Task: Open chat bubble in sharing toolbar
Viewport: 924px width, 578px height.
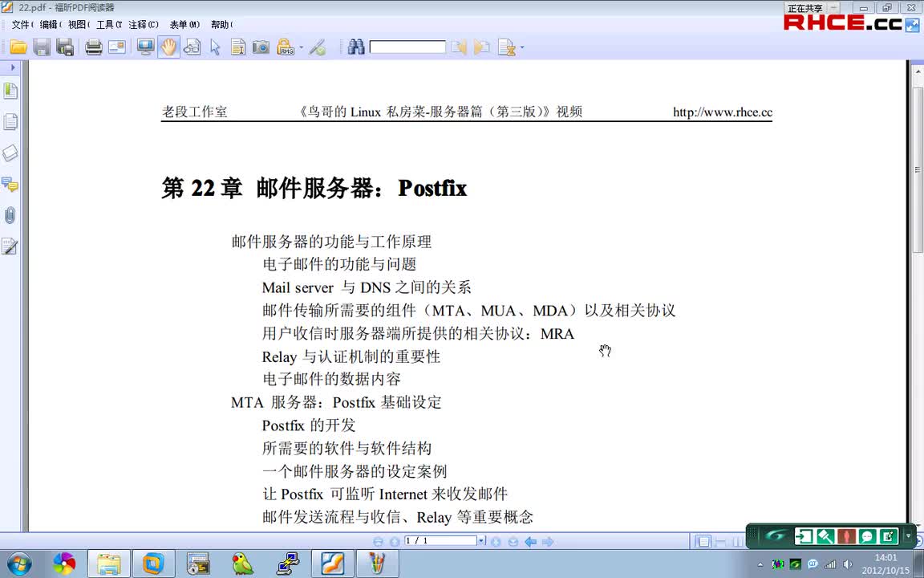Action: [867, 536]
